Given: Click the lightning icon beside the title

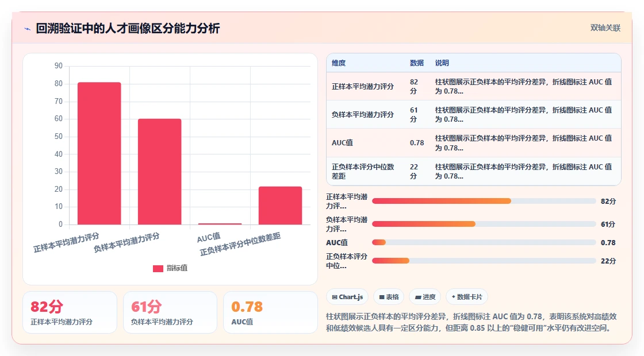Looking at the screenshot, I should pos(28,29).
